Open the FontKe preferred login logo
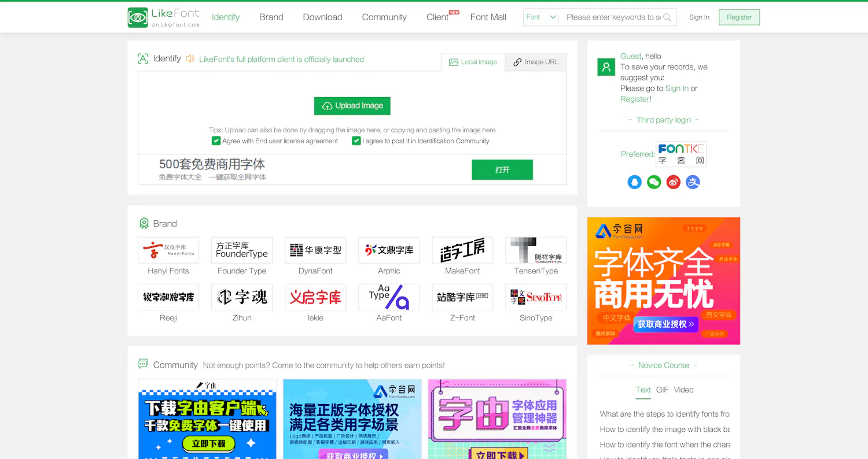Viewport: 868px width, 459px height. pos(681,154)
